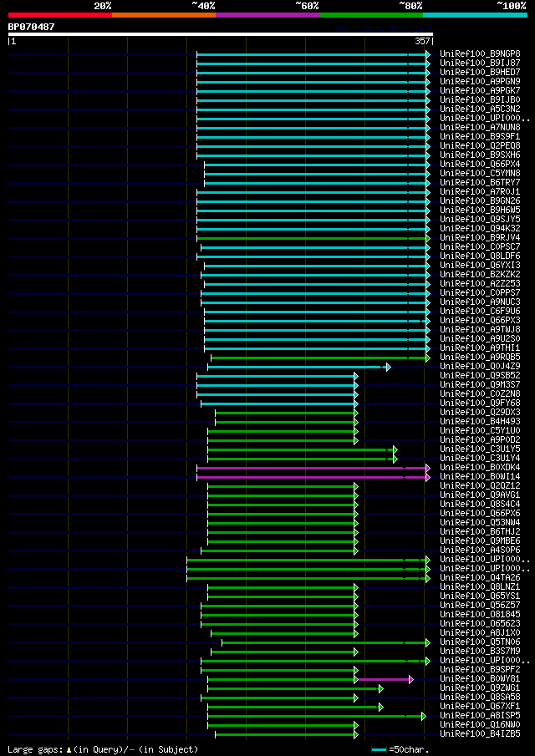The width and height of the screenshot is (535, 756).
Task: Select UniRef100_C5YMN8 label
Action: [480, 173]
